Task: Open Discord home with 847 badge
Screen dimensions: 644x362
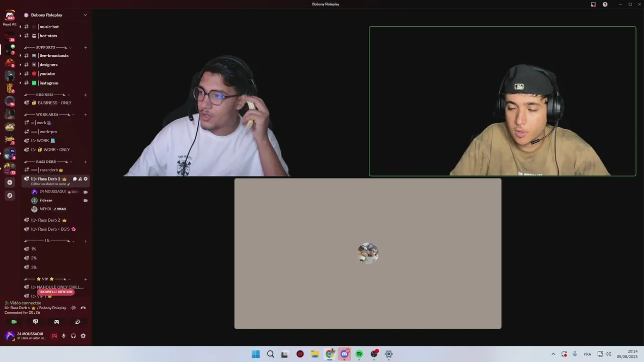Action: 10,15
